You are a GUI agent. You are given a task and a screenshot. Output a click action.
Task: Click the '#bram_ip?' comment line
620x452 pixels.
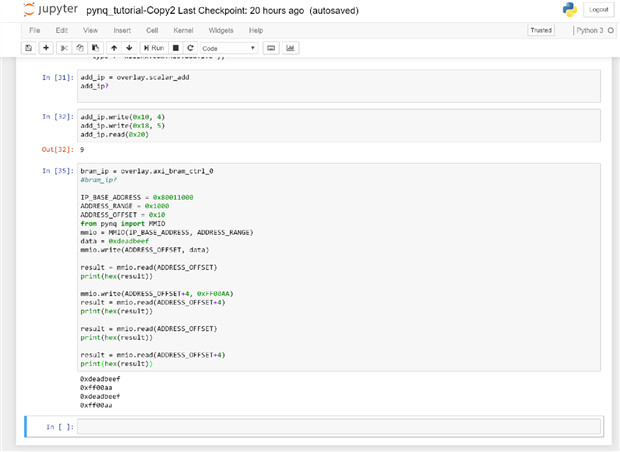(98, 180)
